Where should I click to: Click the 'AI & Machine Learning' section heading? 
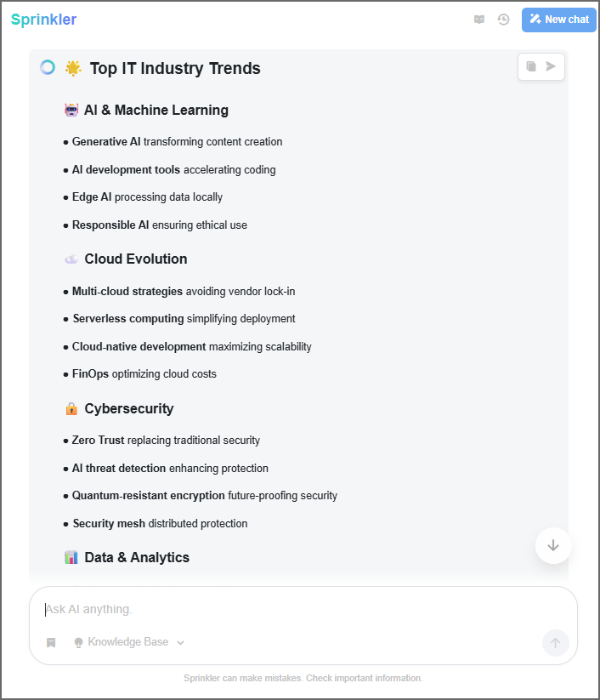pyautogui.click(x=156, y=110)
